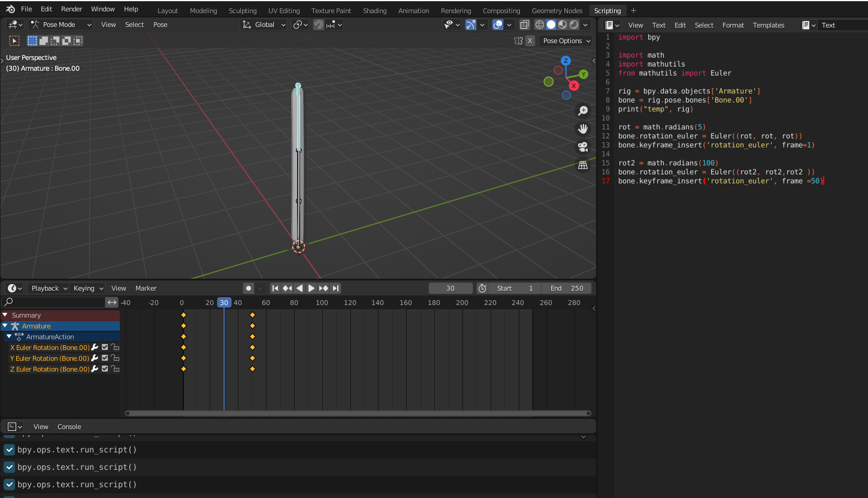Switch to material preview shading

click(562, 25)
